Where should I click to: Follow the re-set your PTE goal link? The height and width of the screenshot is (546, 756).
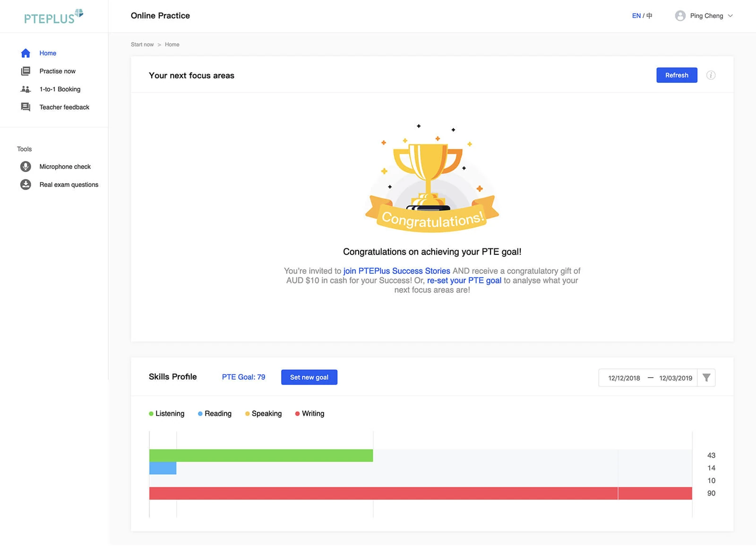pos(464,280)
